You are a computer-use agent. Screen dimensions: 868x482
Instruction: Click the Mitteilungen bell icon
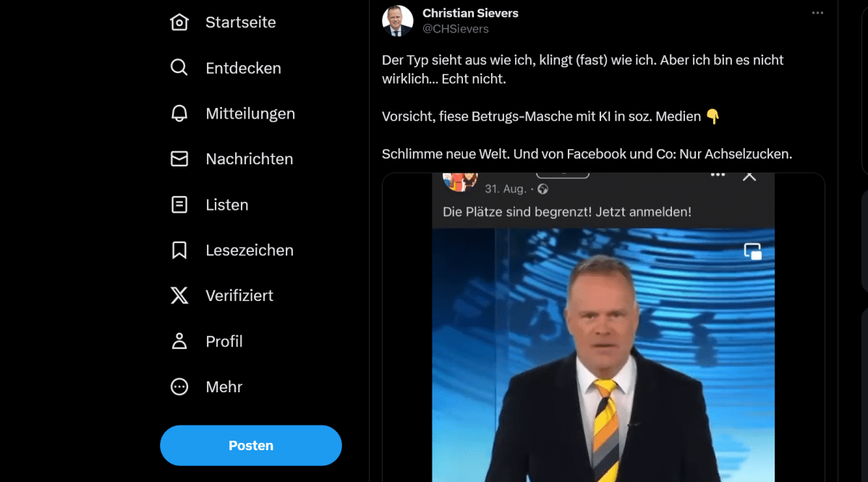point(179,114)
